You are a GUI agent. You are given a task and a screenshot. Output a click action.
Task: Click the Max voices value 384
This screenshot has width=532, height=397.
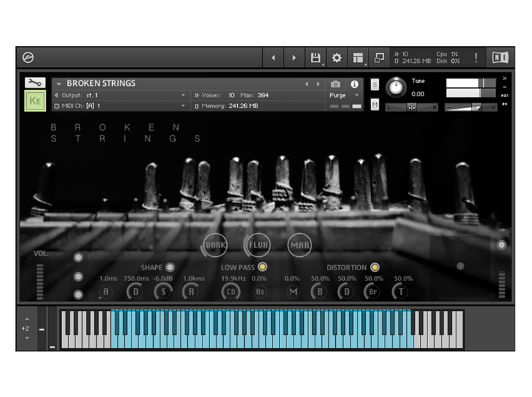click(x=263, y=95)
